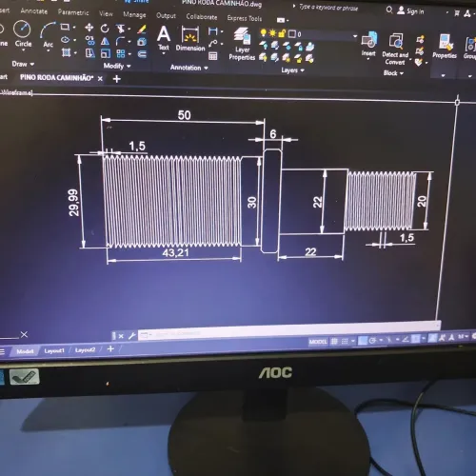
Task: Toggle layer 0 lock padlock
Action: click(282, 33)
